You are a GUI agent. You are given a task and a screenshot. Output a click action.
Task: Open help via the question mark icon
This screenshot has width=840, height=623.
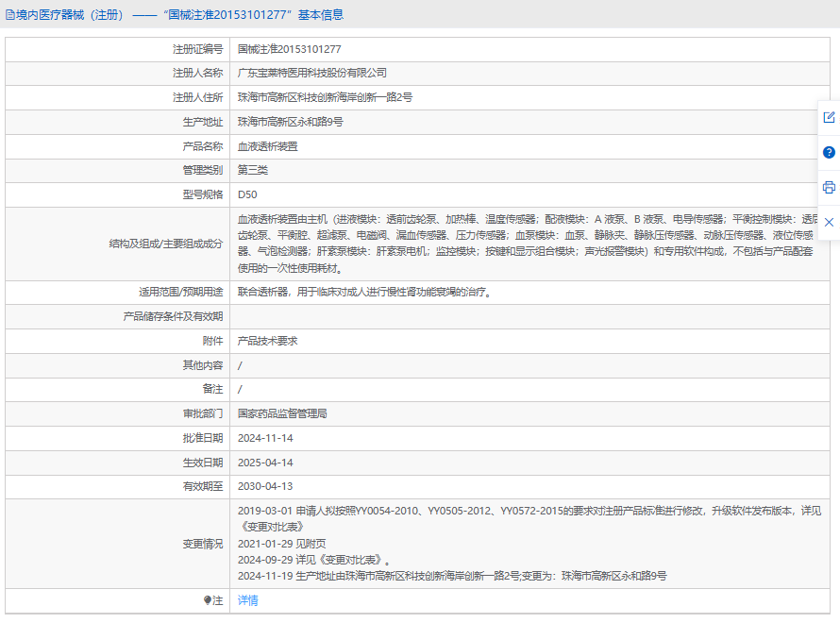829,152
